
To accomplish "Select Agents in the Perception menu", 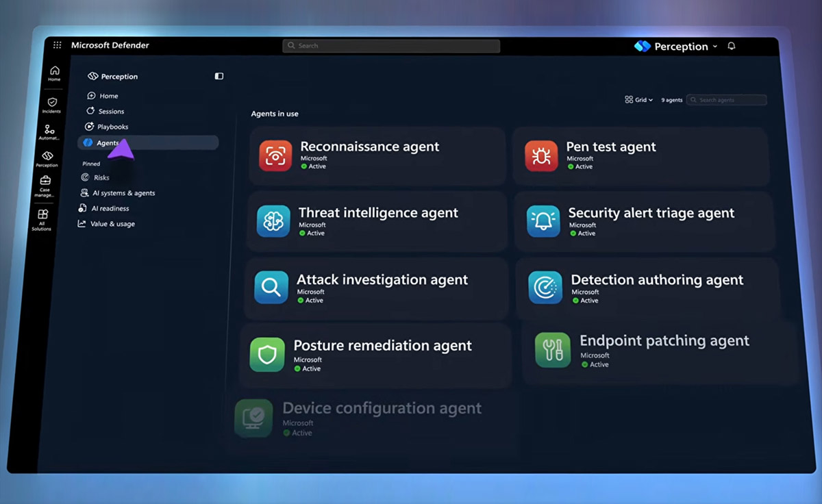I will (x=148, y=142).
